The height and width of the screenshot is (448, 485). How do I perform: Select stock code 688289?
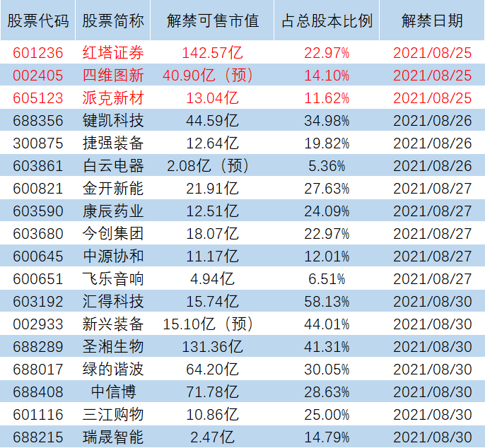[x=37, y=346]
